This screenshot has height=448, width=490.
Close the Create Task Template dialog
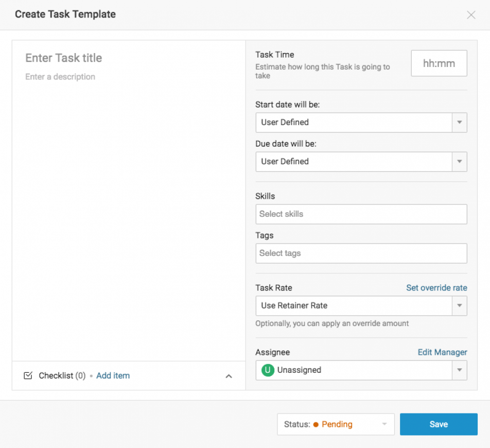click(471, 14)
